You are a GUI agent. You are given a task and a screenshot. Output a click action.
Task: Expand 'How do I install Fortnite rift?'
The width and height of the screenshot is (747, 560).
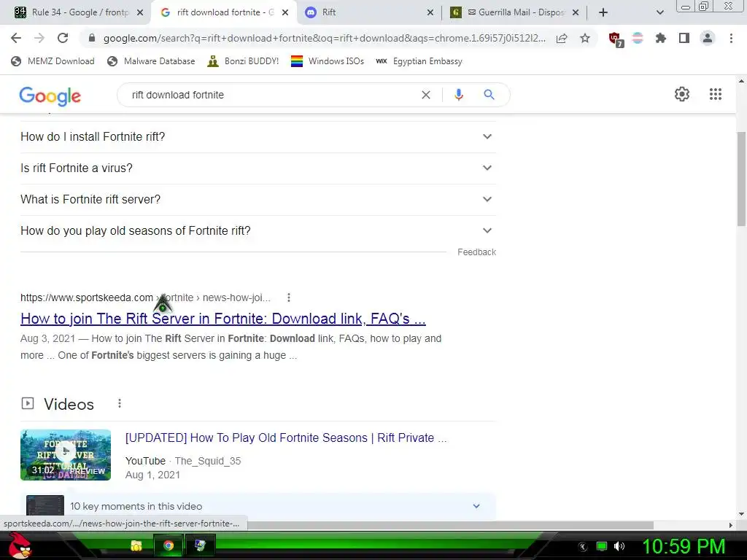pyautogui.click(x=258, y=136)
